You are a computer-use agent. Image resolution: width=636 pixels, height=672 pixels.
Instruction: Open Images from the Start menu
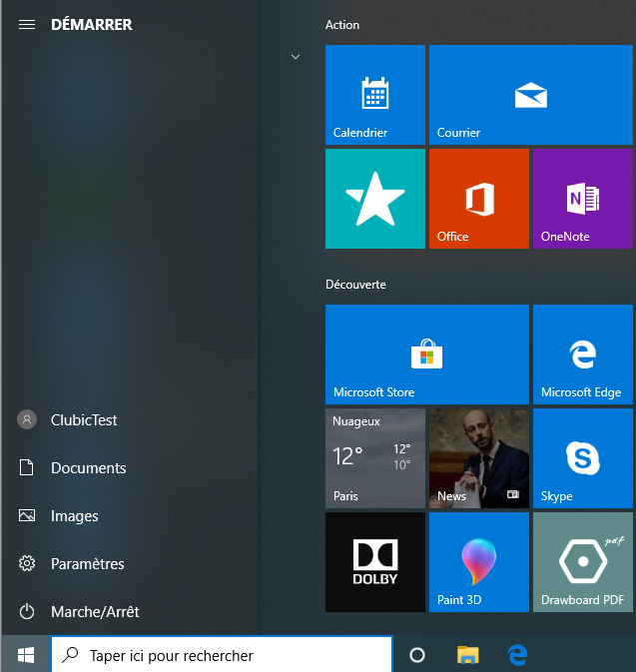pyautogui.click(x=129, y=515)
